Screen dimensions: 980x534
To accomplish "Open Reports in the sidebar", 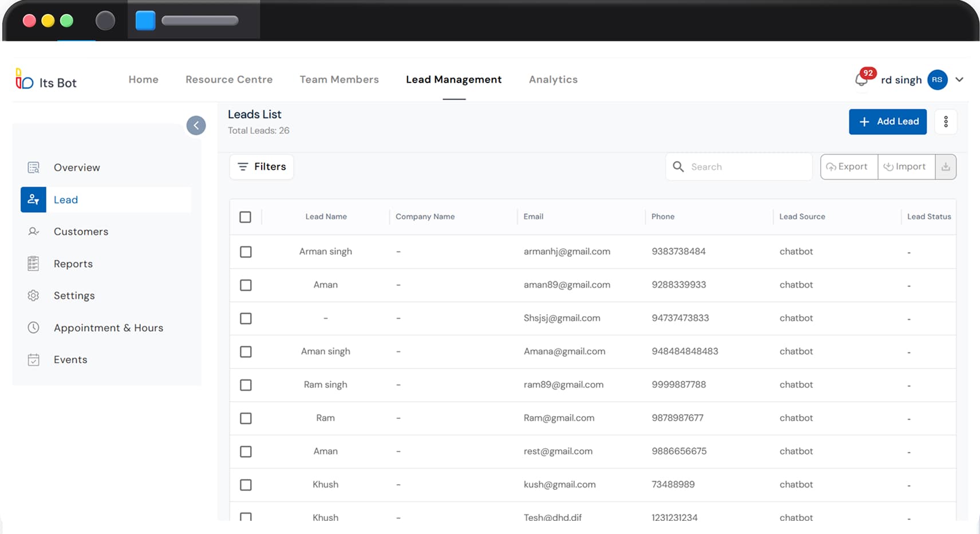I will [73, 264].
